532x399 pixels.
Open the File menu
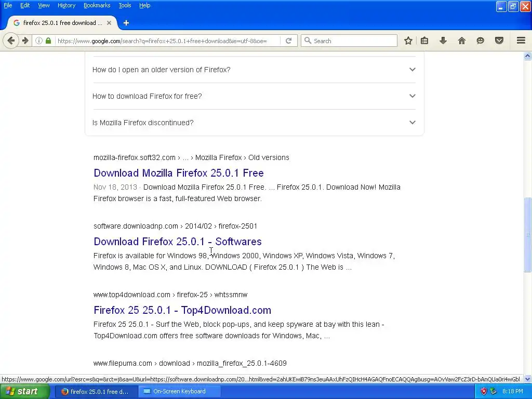click(8, 5)
